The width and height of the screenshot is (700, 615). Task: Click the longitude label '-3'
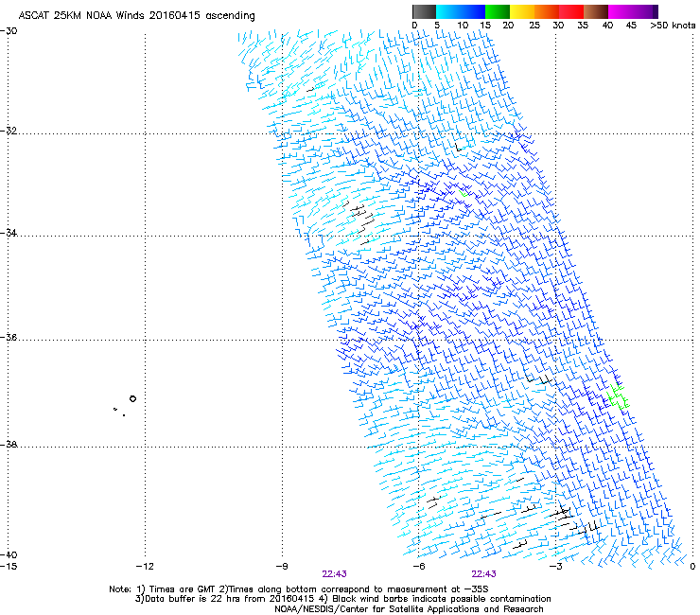coord(555,567)
